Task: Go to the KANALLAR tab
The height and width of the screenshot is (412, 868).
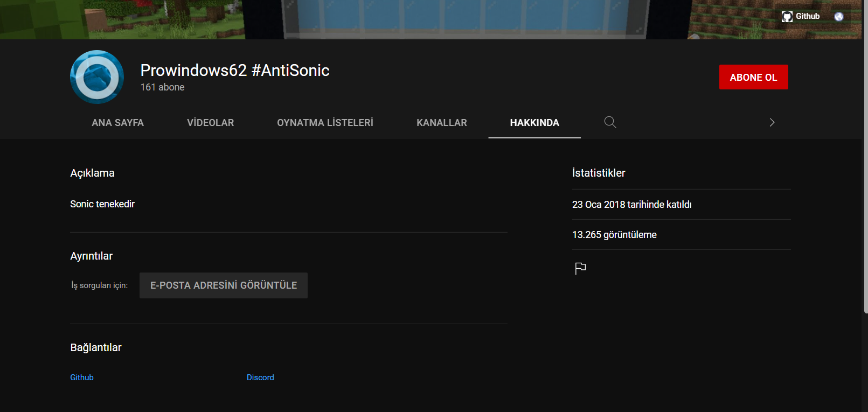Action: point(442,123)
